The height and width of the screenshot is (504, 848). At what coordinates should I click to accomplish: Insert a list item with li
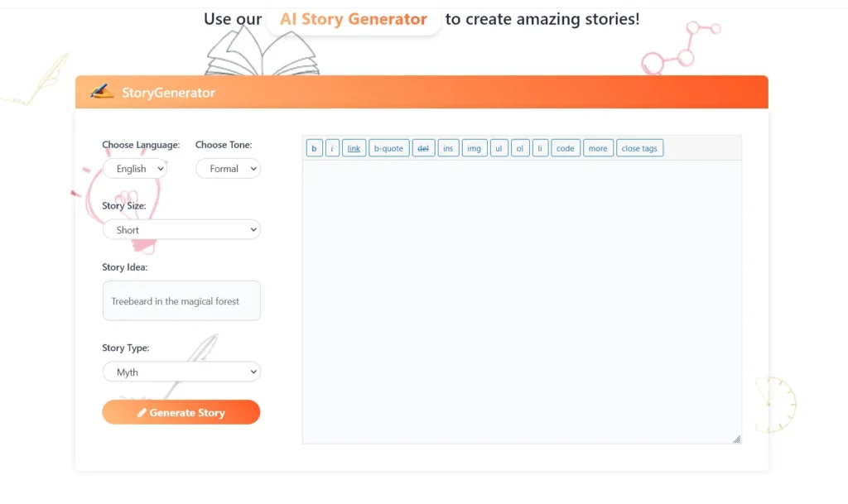pyautogui.click(x=540, y=147)
